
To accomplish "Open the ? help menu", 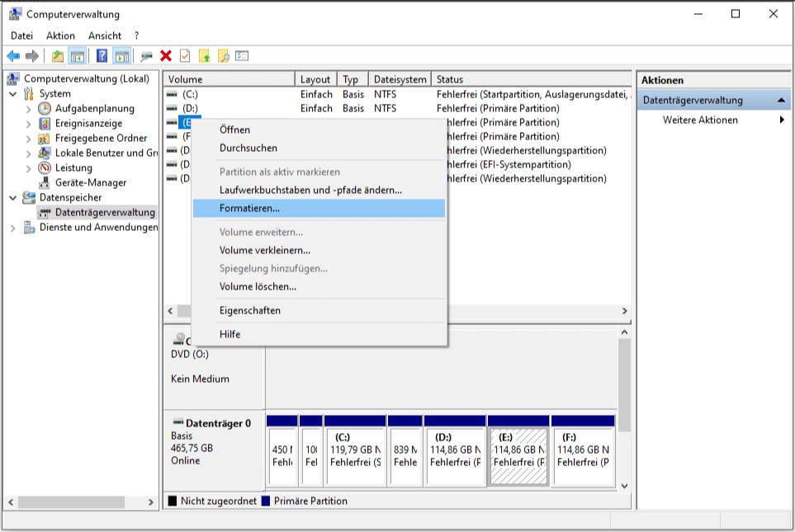I will pos(136,35).
